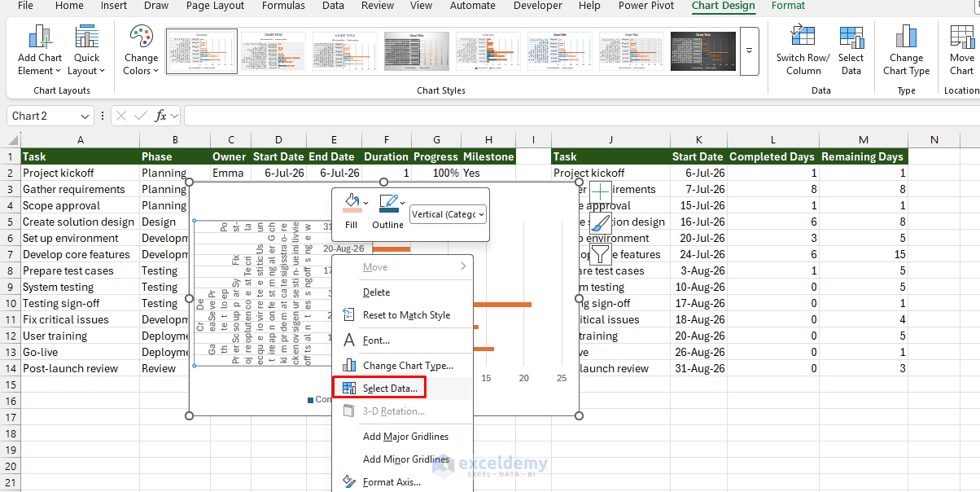This screenshot has height=492, width=980.
Task: Click the formula bar input area
Action: (581, 116)
